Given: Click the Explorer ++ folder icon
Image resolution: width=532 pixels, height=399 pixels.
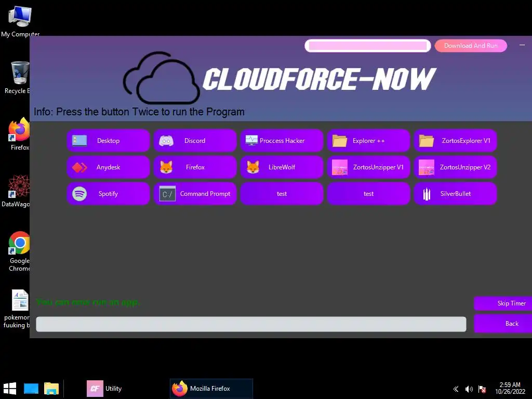Looking at the screenshot, I should click(340, 140).
